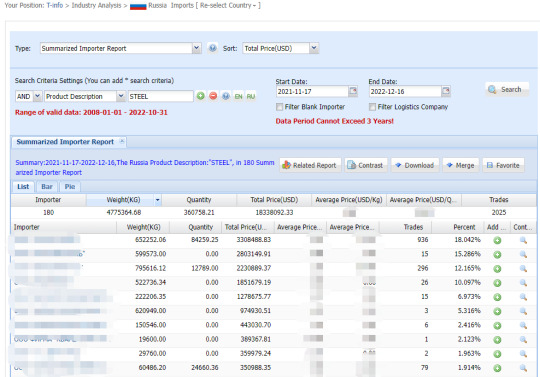The height and width of the screenshot is (377, 540).
Task: Open the Sort Total Price(USD) dropdown
Action: point(314,48)
